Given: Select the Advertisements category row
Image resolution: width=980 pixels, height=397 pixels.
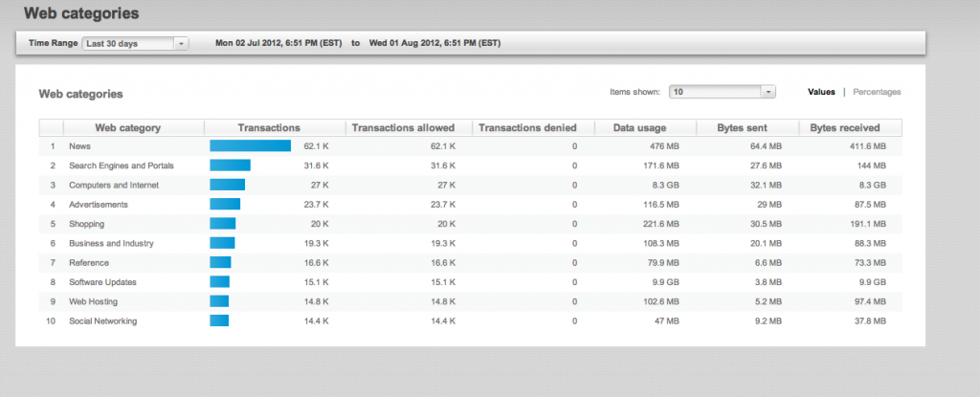Looking at the screenshot, I should coord(98,205).
